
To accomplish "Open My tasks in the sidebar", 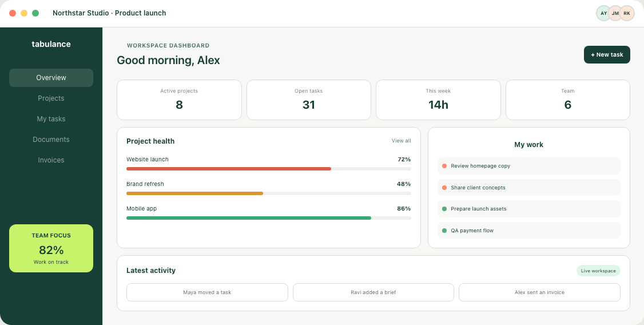I will [x=51, y=119].
